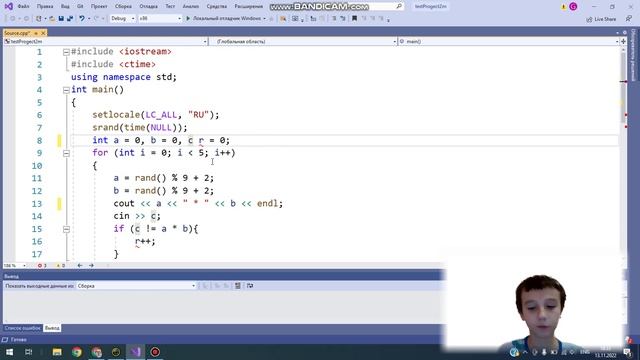
Task: Click the Live Share button
Action: (x=601, y=19)
